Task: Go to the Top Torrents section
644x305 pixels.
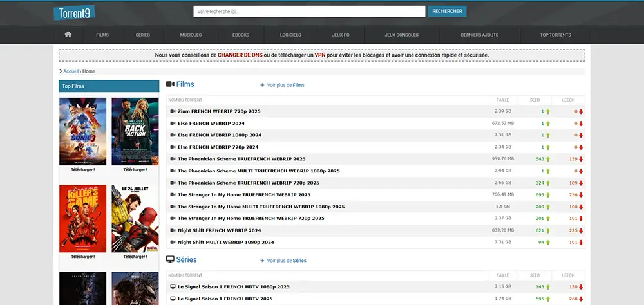Action: tap(555, 35)
